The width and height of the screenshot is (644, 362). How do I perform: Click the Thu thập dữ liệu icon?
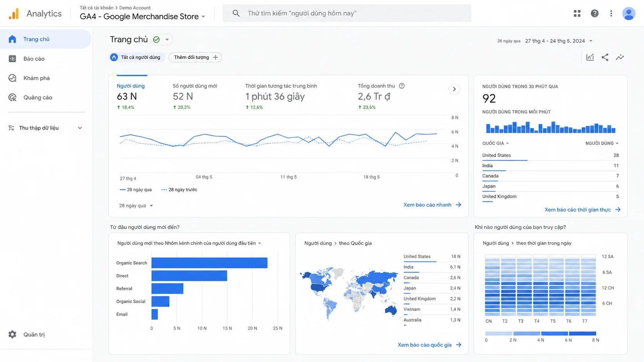click(11, 128)
